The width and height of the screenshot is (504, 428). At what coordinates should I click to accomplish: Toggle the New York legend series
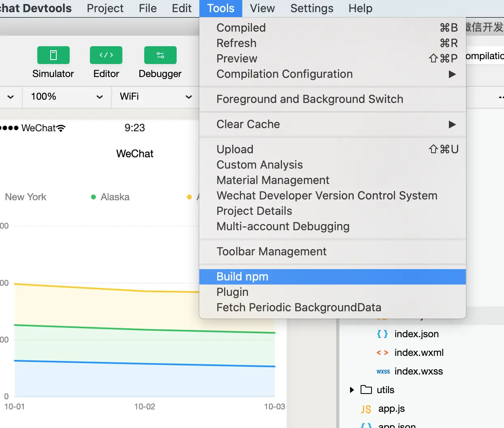[26, 197]
